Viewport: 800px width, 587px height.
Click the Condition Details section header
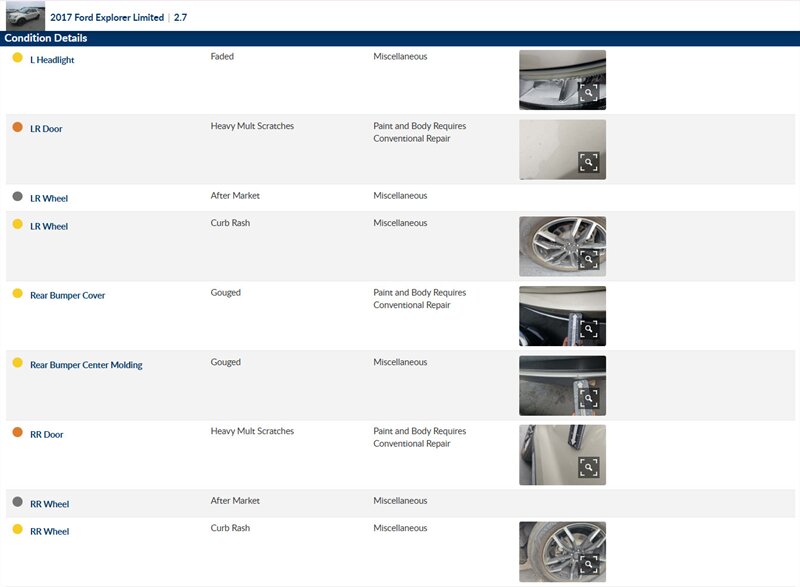(46, 38)
